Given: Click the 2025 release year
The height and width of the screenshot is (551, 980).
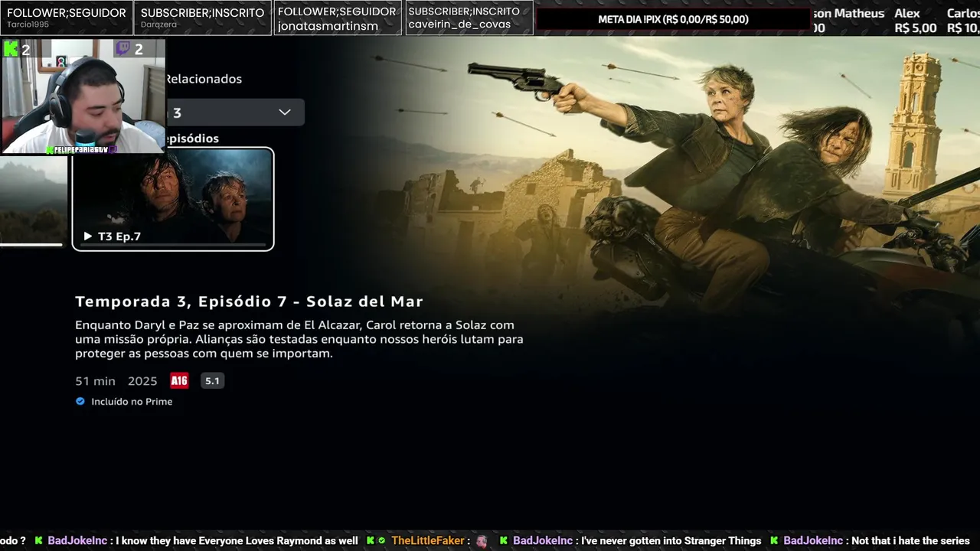Looking at the screenshot, I should 142,380.
